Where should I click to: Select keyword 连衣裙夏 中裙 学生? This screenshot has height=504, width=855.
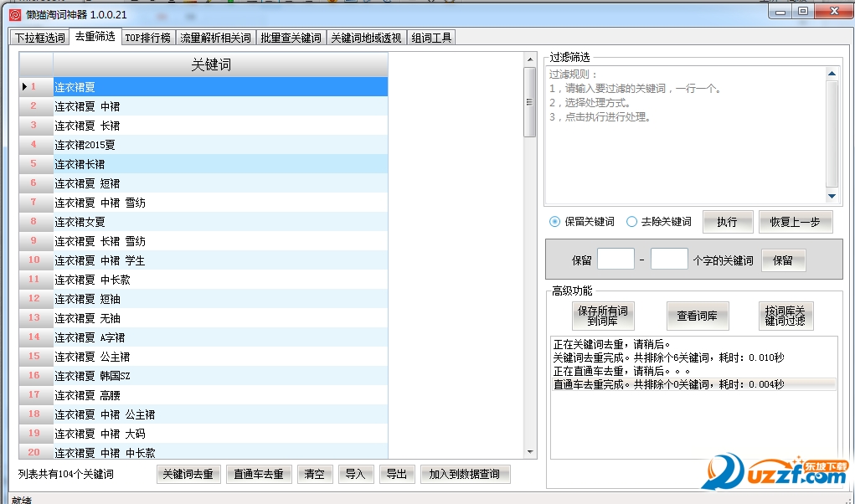[220, 260]
